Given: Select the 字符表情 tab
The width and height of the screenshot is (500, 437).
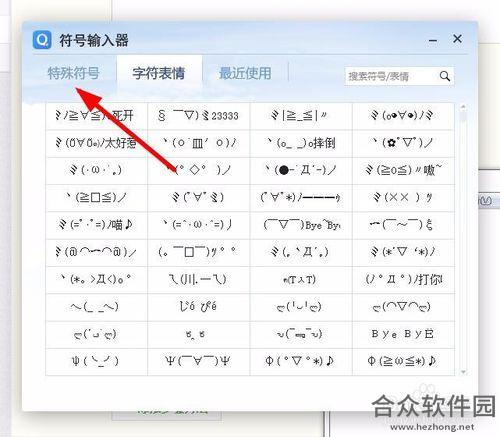Looking at the screenshot, I should coord(159,73).
